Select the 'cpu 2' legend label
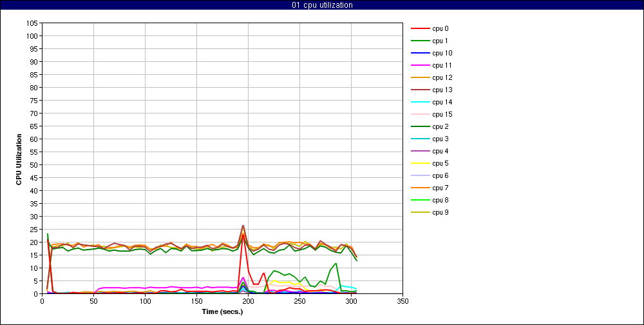This screenshot has width=644, height=325. tap(440, 126)
